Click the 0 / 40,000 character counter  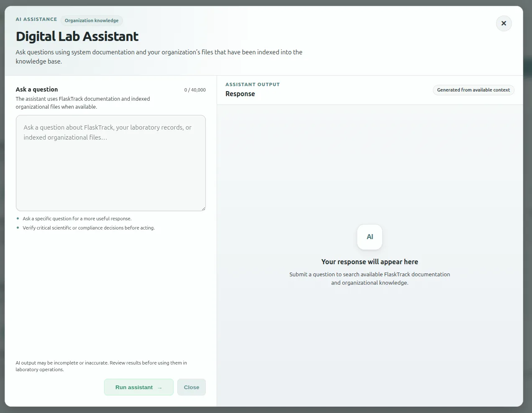tap(195, 90)
